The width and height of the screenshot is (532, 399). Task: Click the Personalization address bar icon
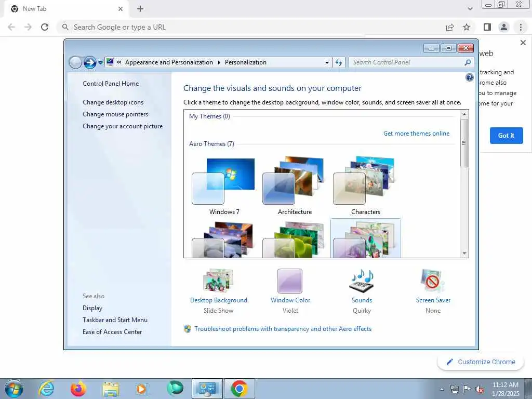(x=110, y=62)
